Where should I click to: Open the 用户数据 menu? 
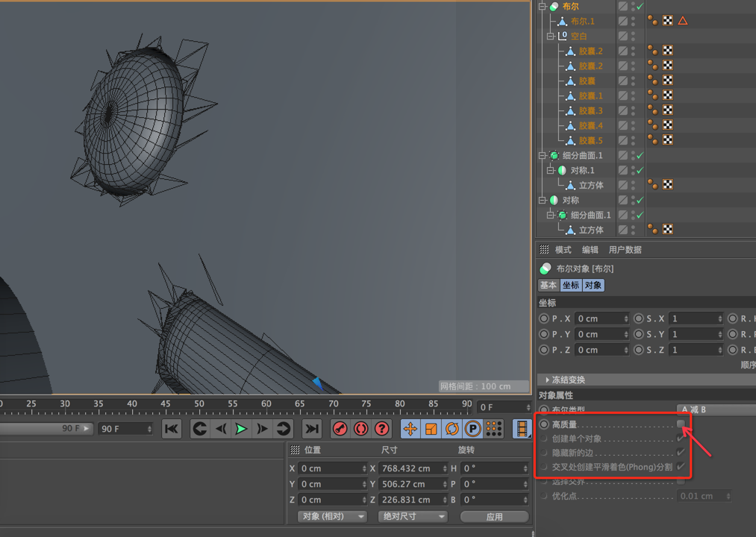pyautogui.click(x=625, y=250)
